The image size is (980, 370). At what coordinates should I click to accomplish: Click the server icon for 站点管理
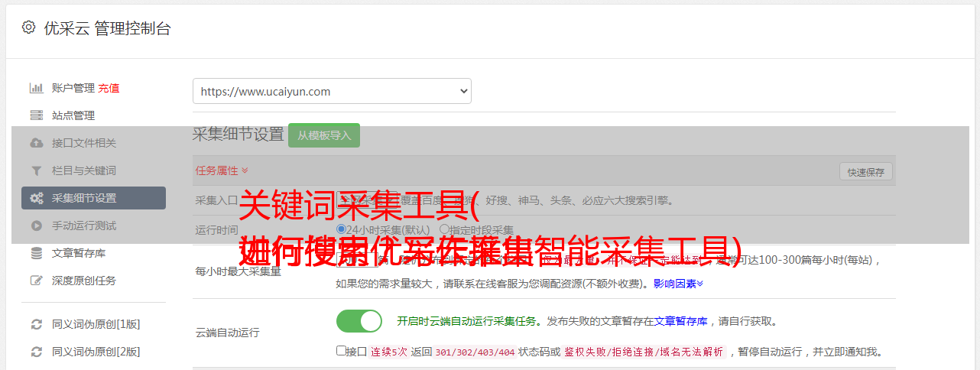pyautogui.click(x=36, y=115)
